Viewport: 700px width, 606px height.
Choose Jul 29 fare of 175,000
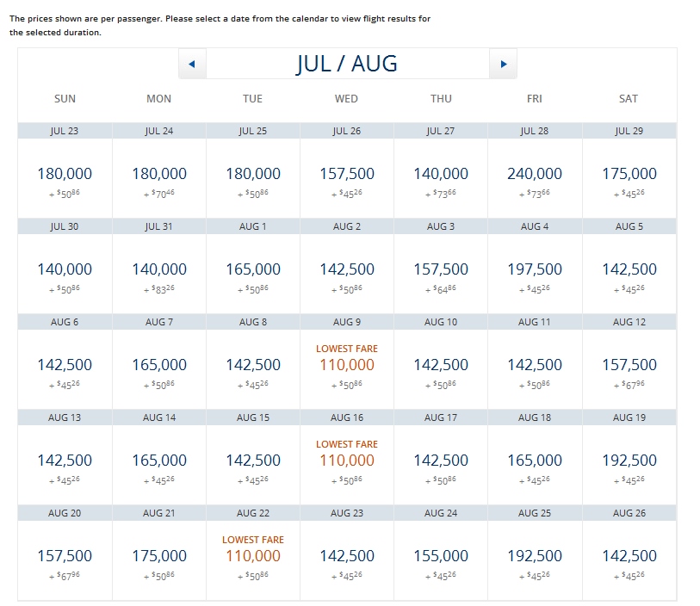pos(629,174)
